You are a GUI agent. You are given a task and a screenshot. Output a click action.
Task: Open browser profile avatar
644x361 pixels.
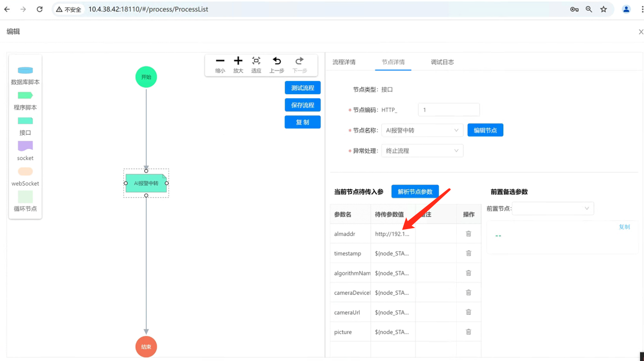pyautogui.click(x=626, y=9)
